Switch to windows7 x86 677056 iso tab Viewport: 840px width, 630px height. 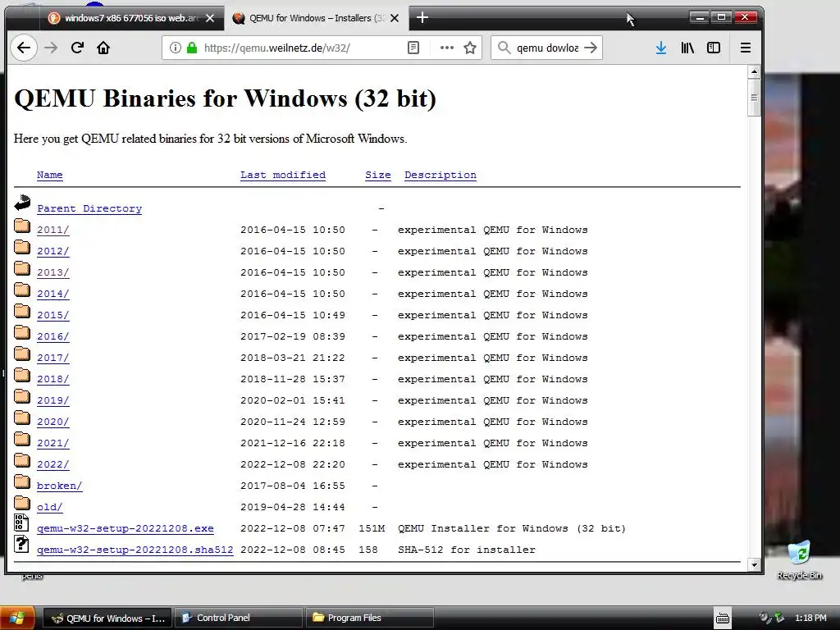pos(130,18)
